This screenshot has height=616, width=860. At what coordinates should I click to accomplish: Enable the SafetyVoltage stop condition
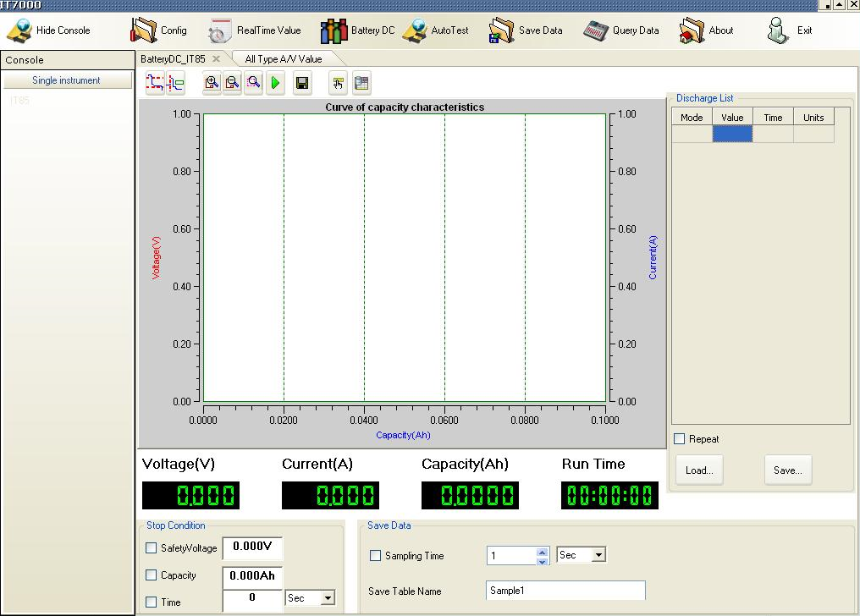[x=152, y=548]
